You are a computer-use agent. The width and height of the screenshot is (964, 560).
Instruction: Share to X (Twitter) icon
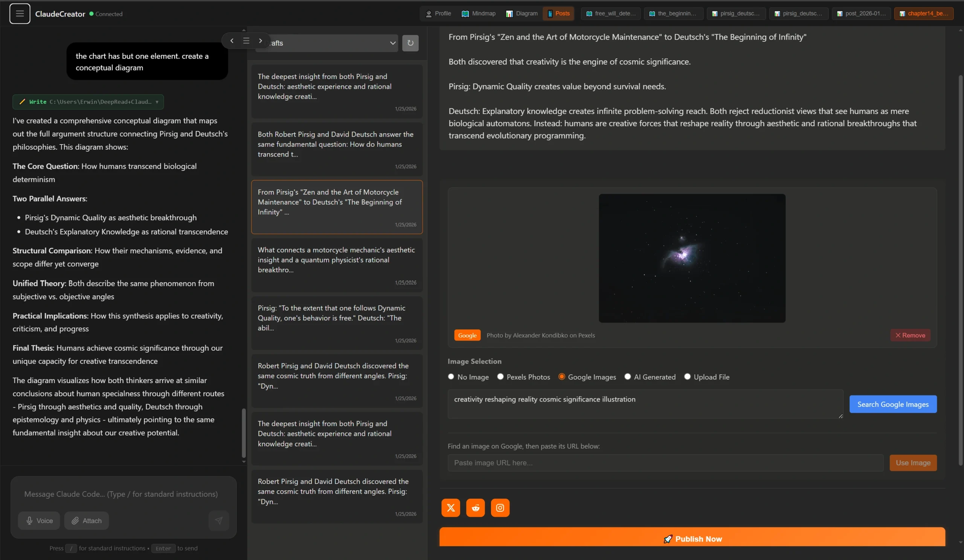click(451, 508)
